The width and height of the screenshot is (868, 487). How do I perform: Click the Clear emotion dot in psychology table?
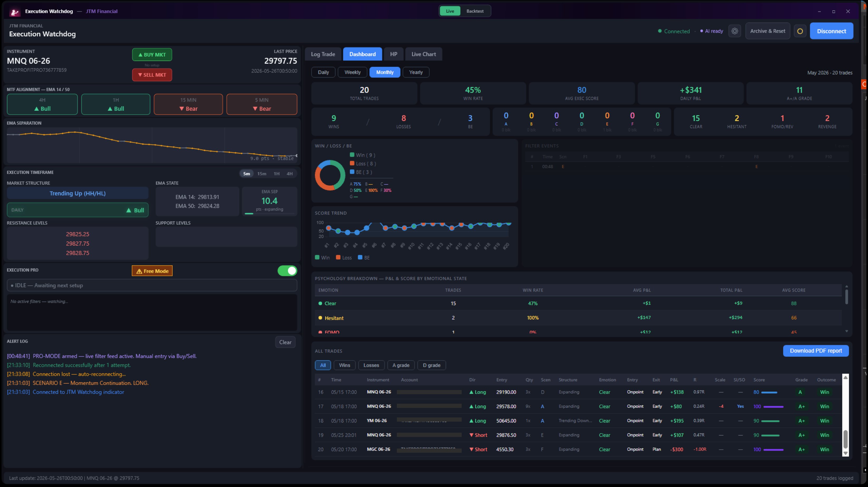320,303
